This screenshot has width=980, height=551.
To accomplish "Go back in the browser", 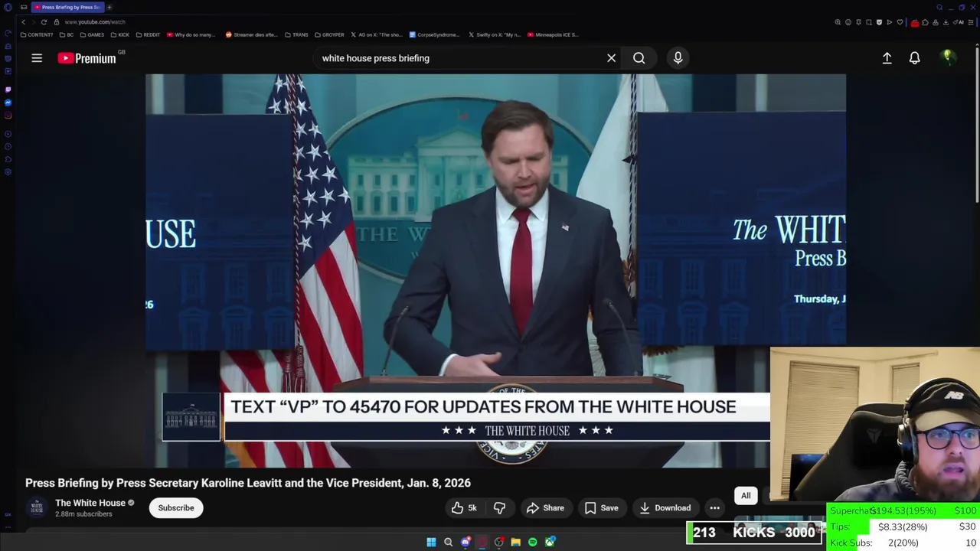I will coord(23,22).
